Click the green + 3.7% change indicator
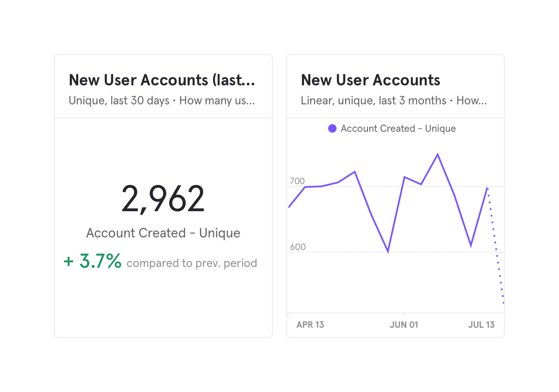559x392 pixels. click(x=93, y=261)
